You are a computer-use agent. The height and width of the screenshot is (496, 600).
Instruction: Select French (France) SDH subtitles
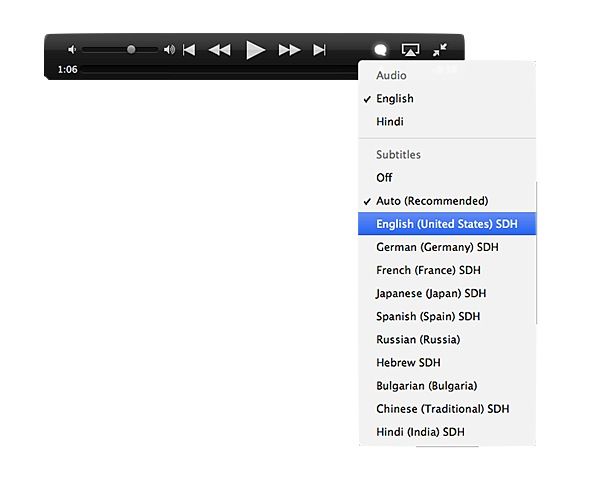(x=447, y=270)
